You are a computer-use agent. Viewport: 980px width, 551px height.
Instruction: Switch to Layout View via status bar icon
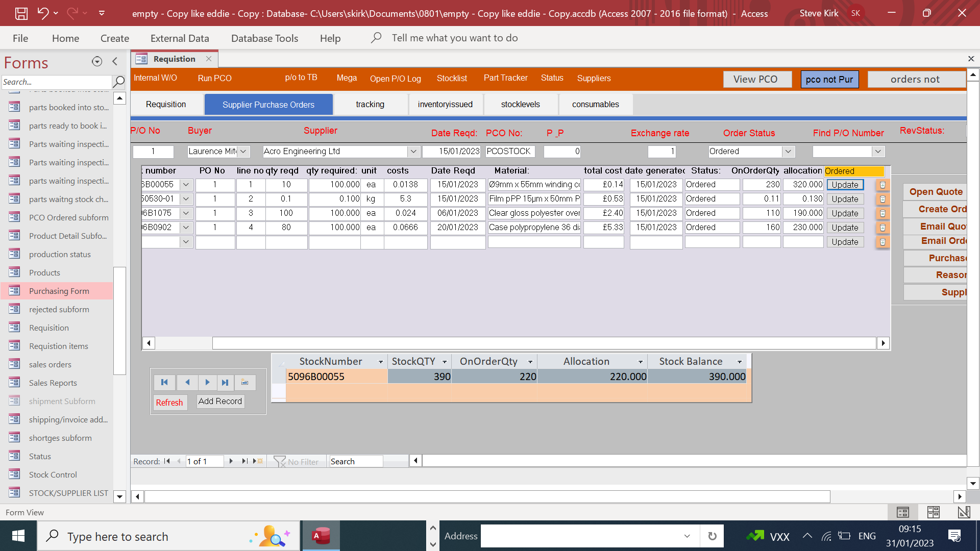coord(934,512)
